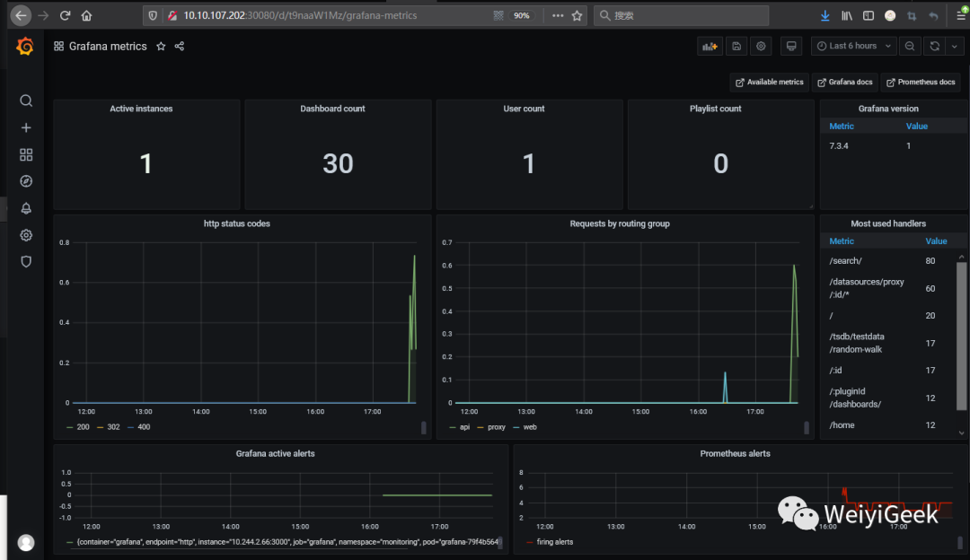
Task: Click the /tsdb/testdata/random-walk handler row
Action: [x=887, y=343]
